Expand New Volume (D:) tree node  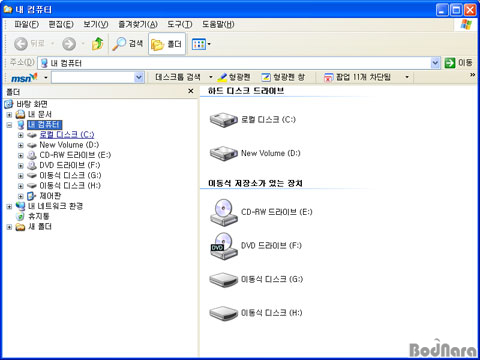[x=21, y=145]
